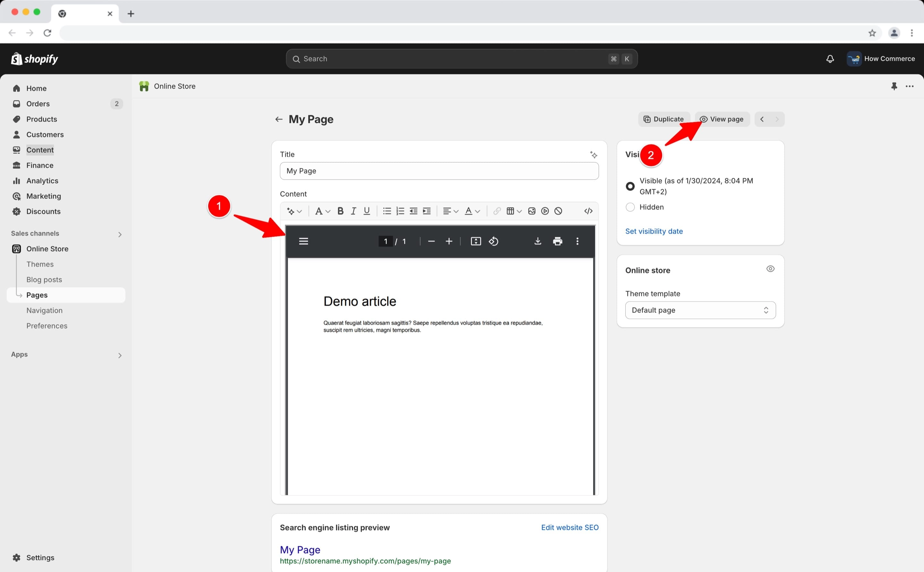The image size is (924, 572).
Task: Click the Duplicate button
Action: click(x=664, y=120)
